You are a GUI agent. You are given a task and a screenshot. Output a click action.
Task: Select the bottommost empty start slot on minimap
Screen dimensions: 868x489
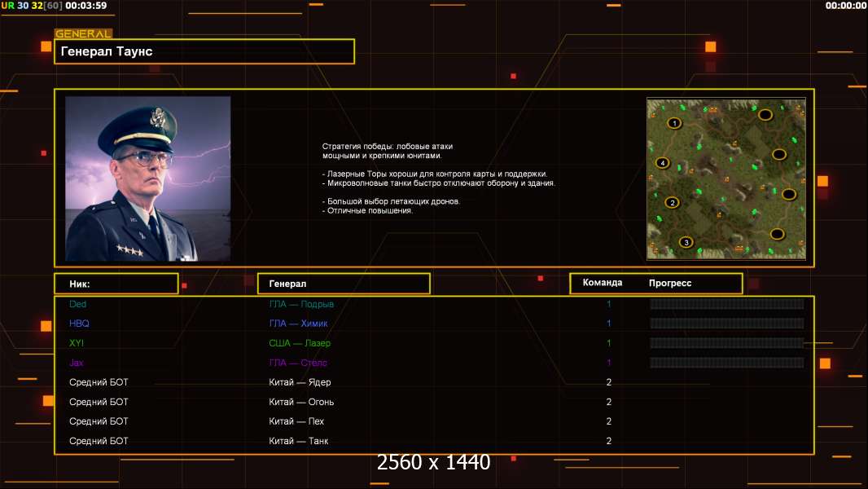pos(777,234)
